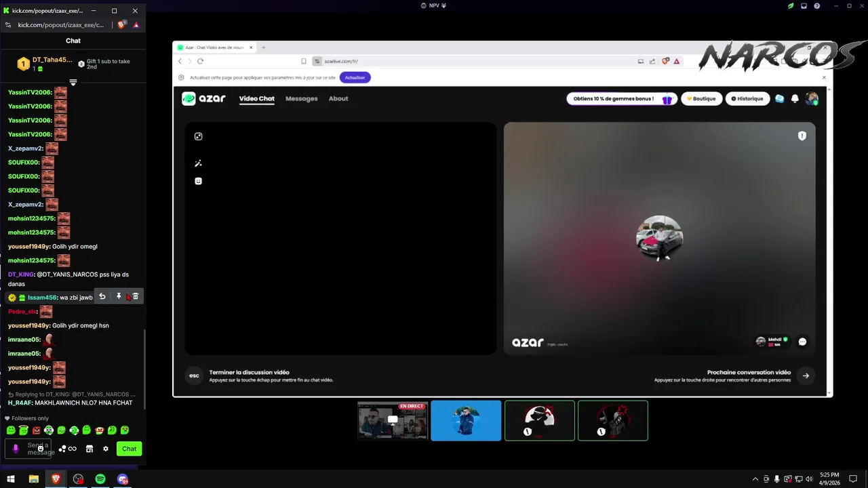Dismiss the Actualisez cette page info bar

(824, 77)
